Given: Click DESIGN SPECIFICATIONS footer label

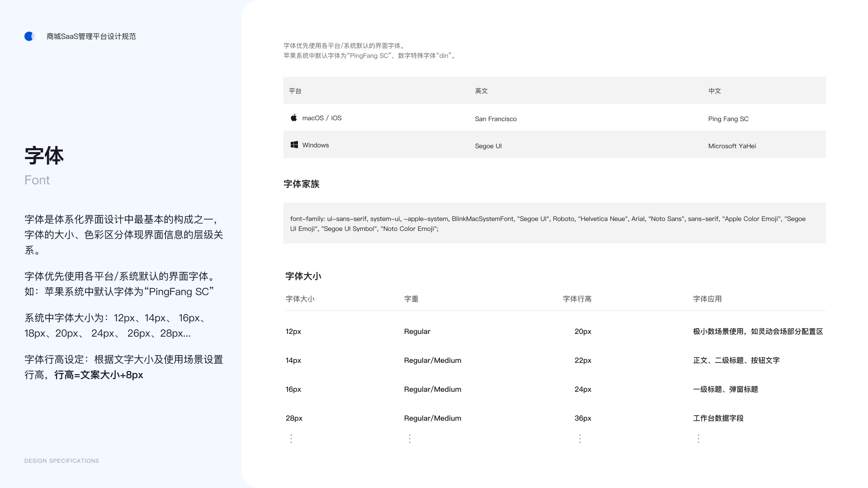Looking at the screenshot, I should (x=61, y=461).
